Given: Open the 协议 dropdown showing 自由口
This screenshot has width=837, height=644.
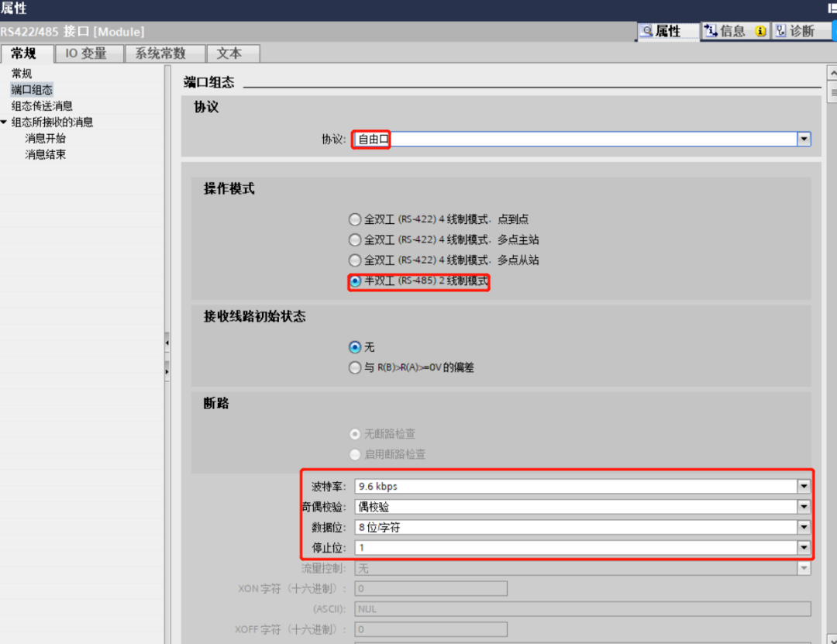Looking at the screenshot, I should tap(804, 139).
